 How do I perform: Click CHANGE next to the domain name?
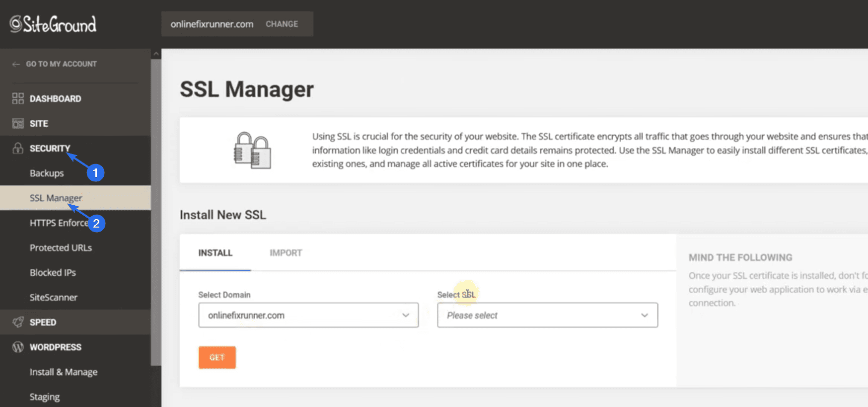coord(282,24)
